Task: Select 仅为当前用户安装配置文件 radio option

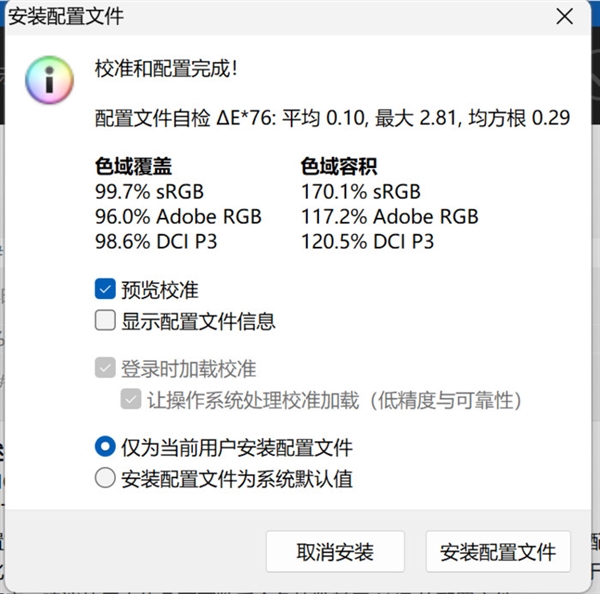Action: point(105,447)
